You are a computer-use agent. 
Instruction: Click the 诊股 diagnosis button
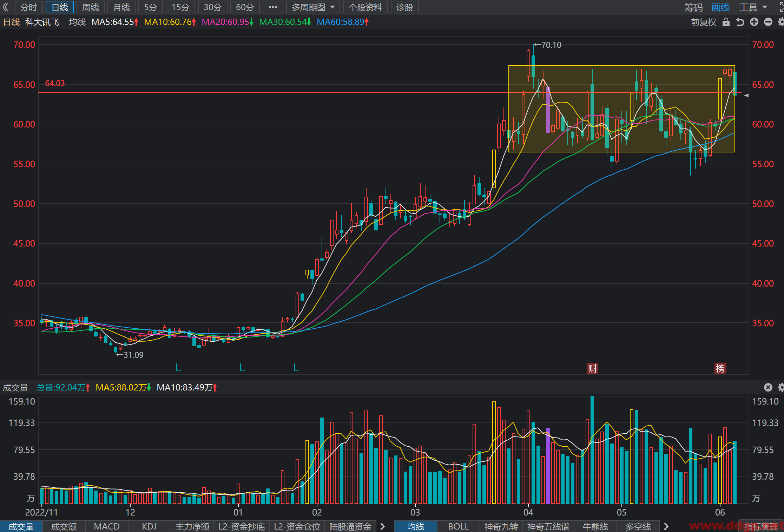(x=405, y=7)
